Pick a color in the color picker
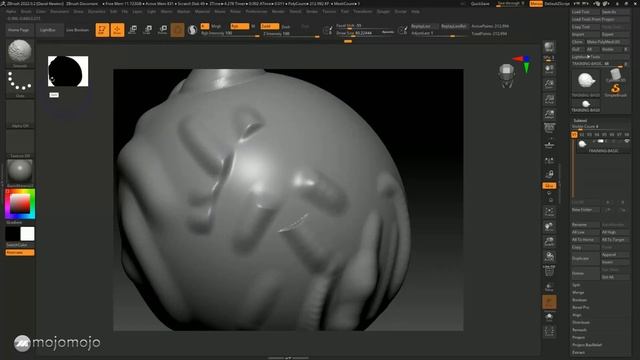Image resolution: width=640 pixels, height=360 pixels. tap(20, 204)
